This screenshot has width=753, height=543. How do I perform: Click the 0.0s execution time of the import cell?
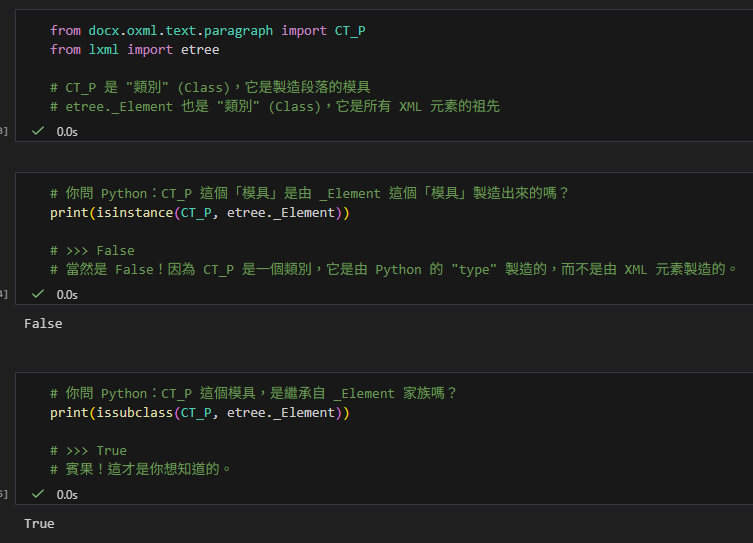click(x=67, y=131)
